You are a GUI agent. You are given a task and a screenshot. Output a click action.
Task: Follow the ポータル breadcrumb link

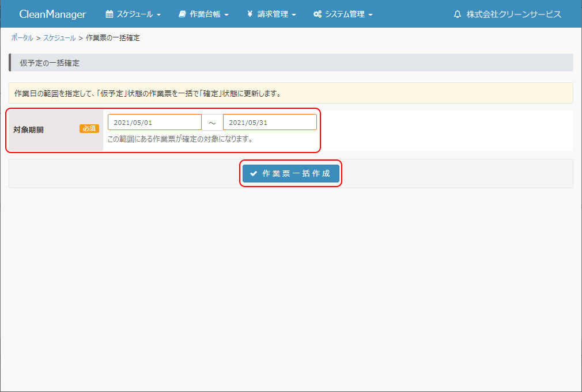(22, 38)
